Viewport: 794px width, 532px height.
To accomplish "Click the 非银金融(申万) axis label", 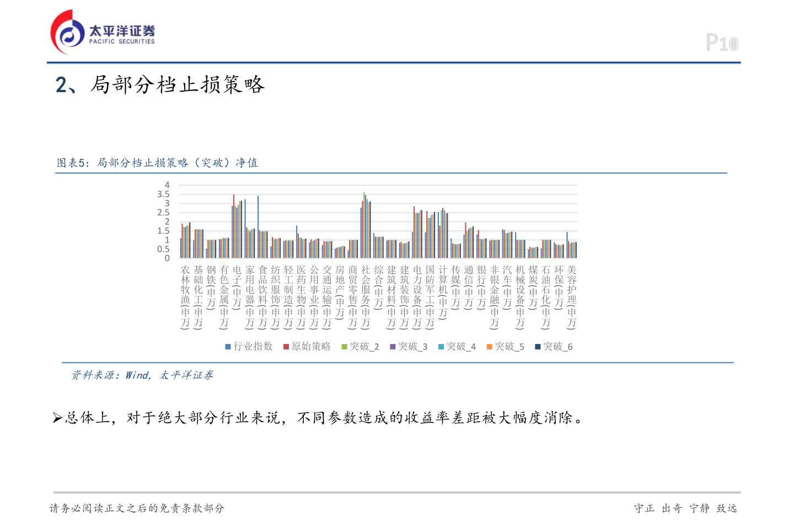I will point(495,297).
